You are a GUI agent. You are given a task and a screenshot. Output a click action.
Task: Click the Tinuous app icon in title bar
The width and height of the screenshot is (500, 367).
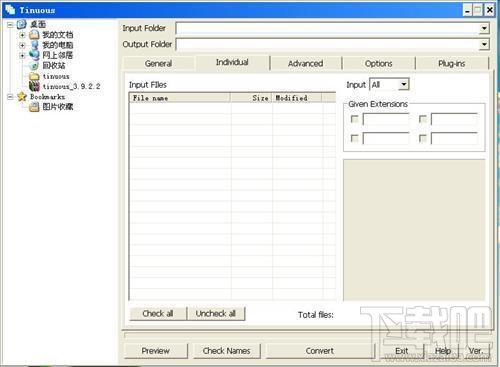10,9
